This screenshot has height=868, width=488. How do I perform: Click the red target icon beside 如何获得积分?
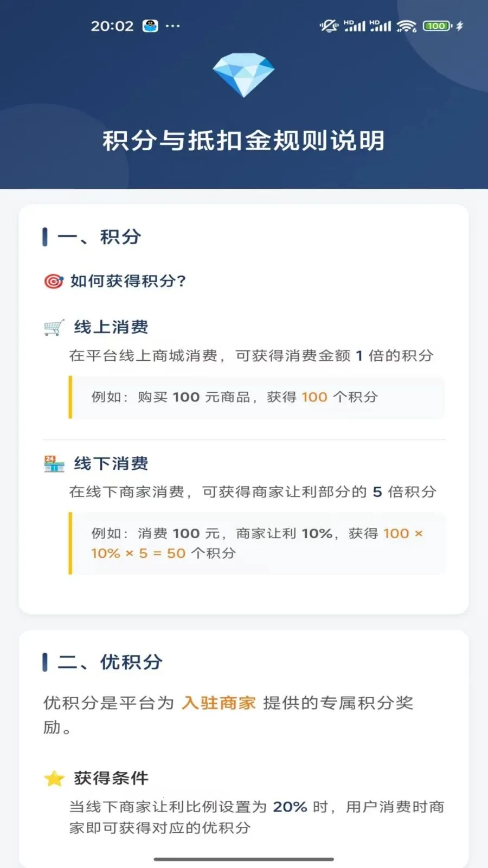click(53, 281)
